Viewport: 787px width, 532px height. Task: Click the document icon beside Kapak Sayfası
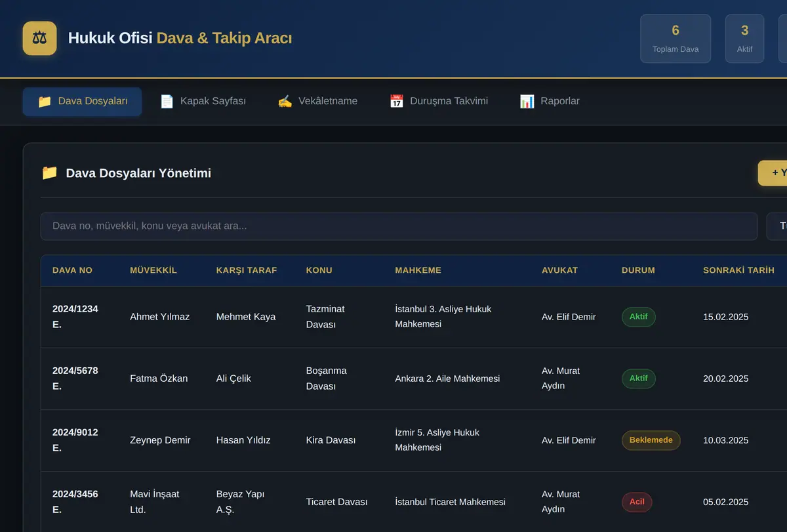[x=167, y=102]
